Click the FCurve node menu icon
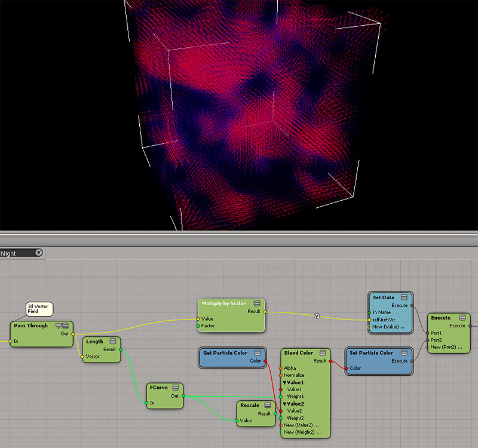This screenshot has height=448, width=478. click(174, 388)
